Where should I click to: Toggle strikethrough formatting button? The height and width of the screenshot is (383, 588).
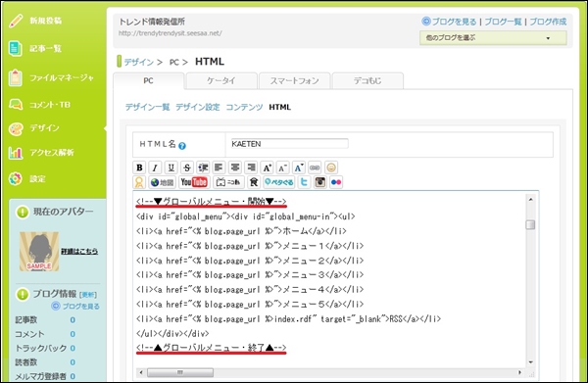click(x=187, y=168)
